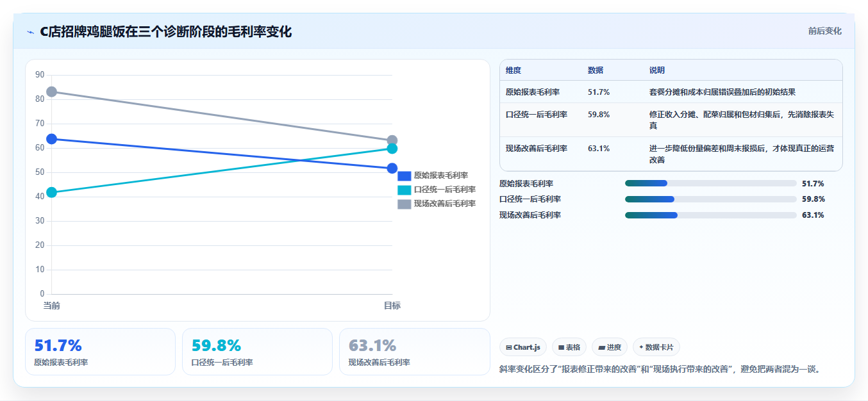Toggle the 现场改善后毛利率 legend color box

click(405, 204)
